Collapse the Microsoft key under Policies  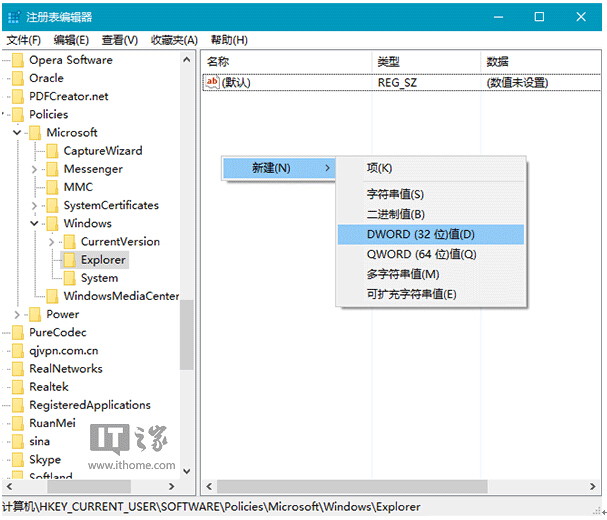coord(18,133)
